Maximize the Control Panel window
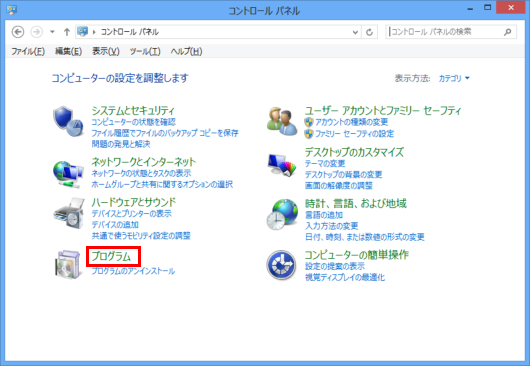 [x=487, y=7]
